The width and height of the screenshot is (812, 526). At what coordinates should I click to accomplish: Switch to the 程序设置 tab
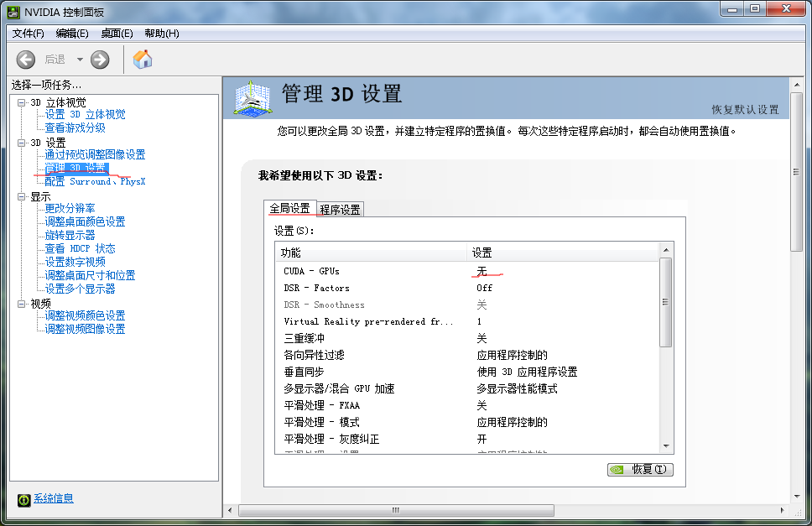(x=340, y=209)
